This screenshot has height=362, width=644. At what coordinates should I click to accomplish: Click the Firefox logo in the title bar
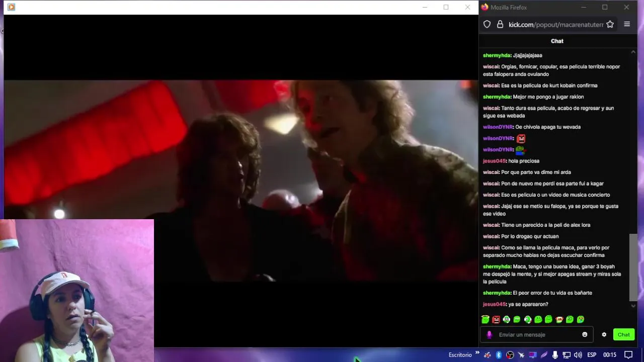tap(485, 7)
